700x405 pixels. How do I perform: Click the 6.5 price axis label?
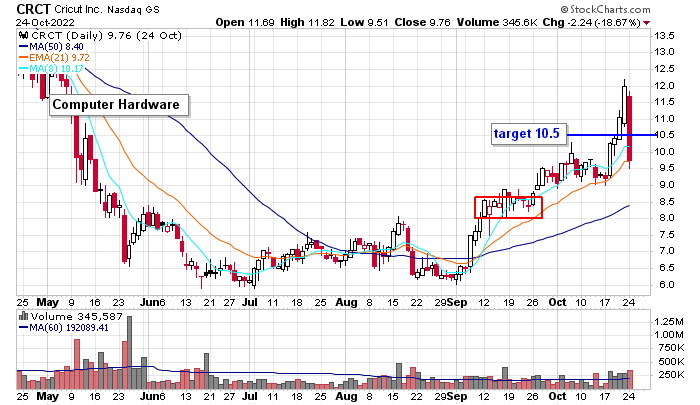point(665,268)
